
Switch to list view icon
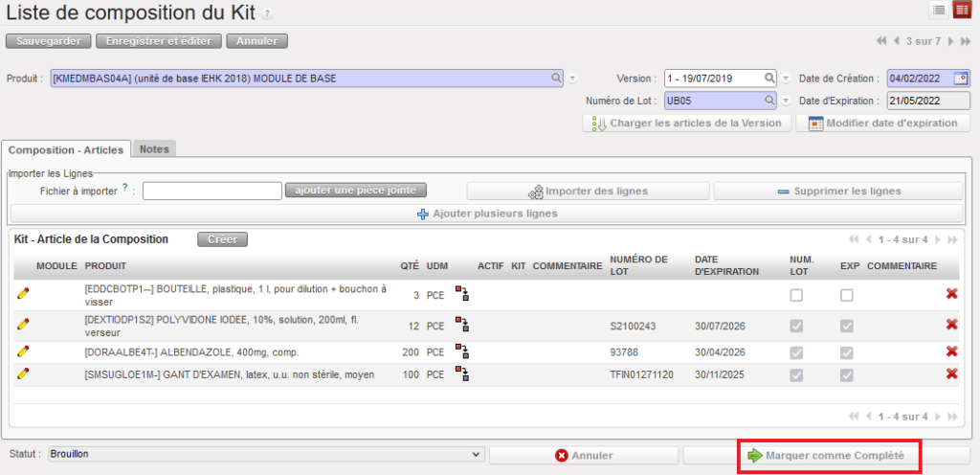939,10
